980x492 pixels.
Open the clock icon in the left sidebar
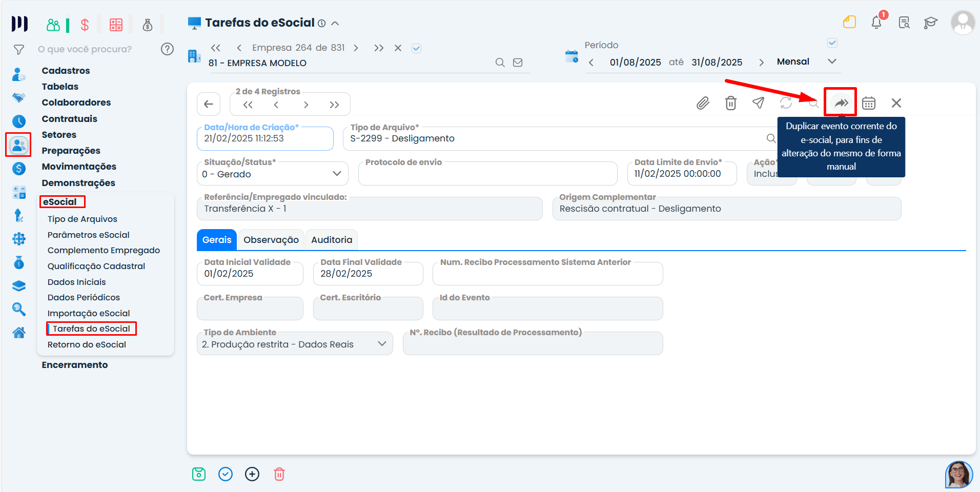(x=19, y=121)
